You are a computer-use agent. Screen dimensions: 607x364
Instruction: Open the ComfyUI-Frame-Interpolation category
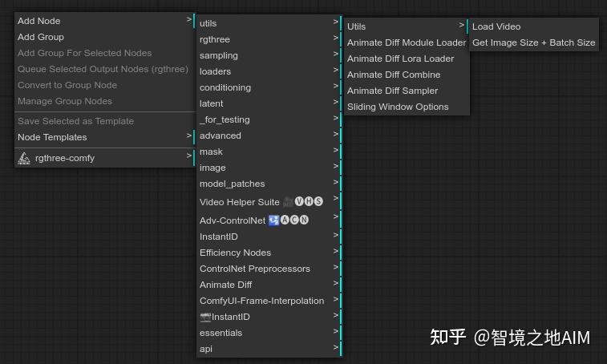269,301
